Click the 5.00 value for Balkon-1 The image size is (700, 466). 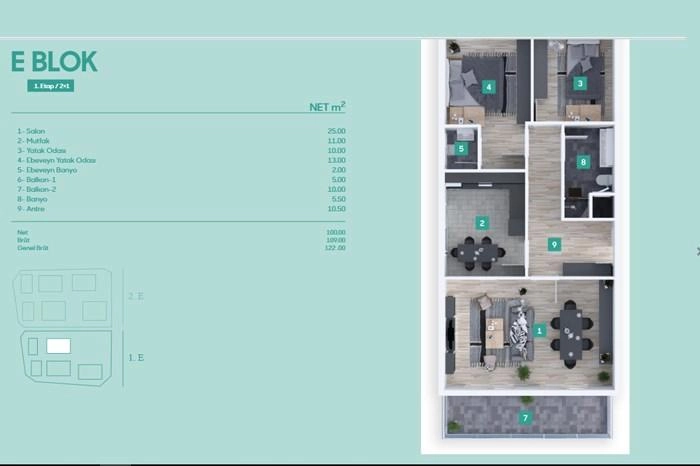(x=339, y=179)
